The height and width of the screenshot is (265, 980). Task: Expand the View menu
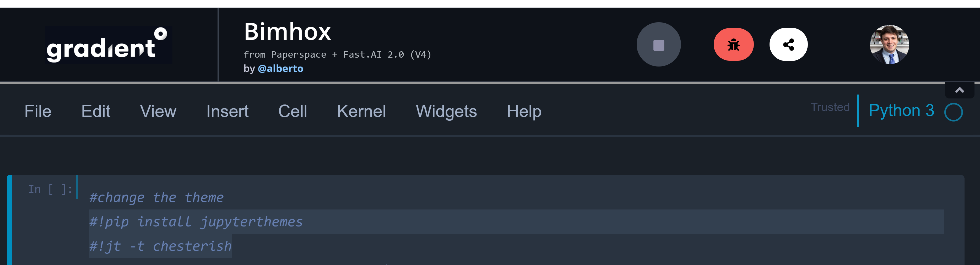point(158,111)
